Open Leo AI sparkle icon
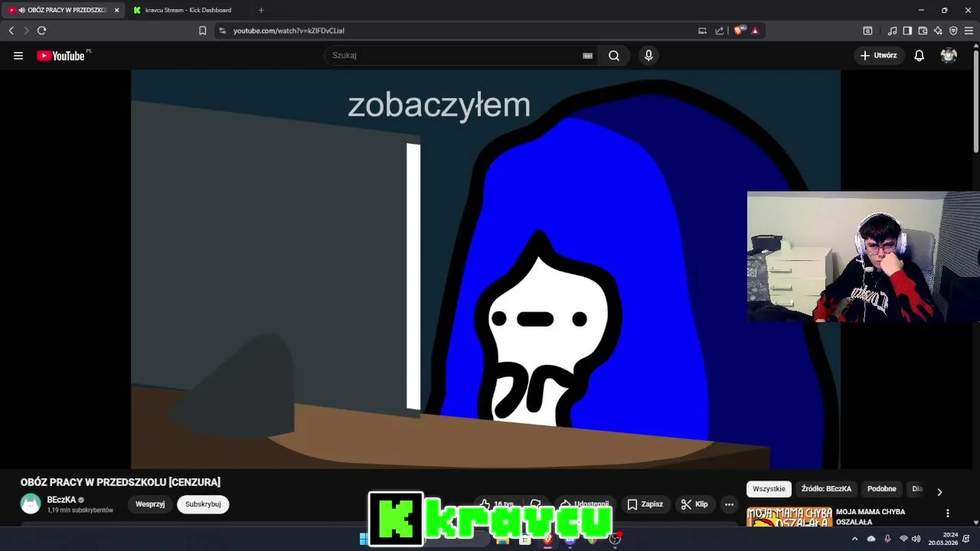 tap(938, 31)
